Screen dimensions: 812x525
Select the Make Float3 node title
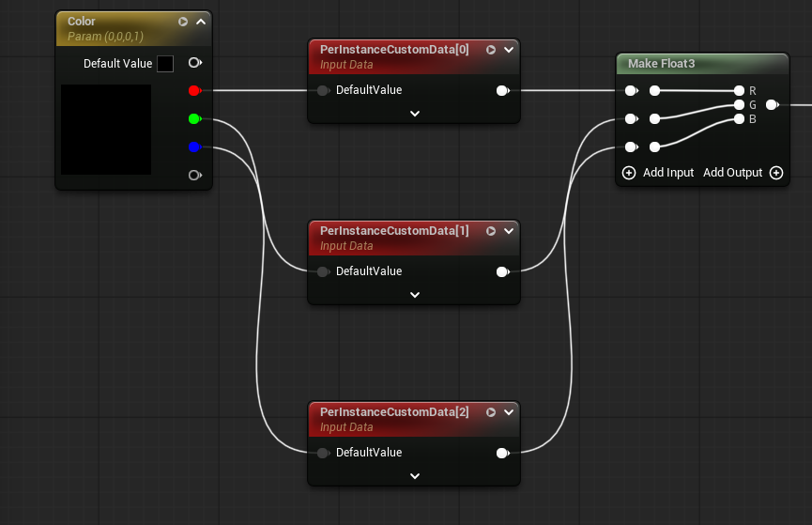[x=661, y=64]
